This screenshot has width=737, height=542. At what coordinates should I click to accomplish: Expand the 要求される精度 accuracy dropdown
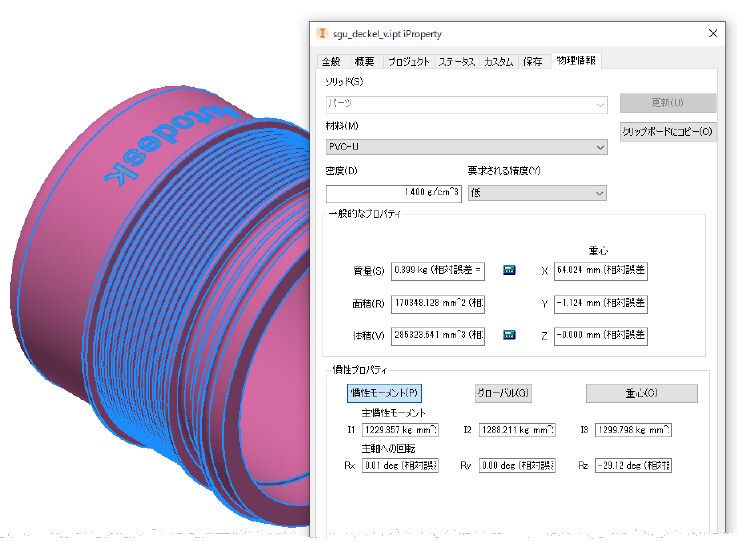coord(537,193)
